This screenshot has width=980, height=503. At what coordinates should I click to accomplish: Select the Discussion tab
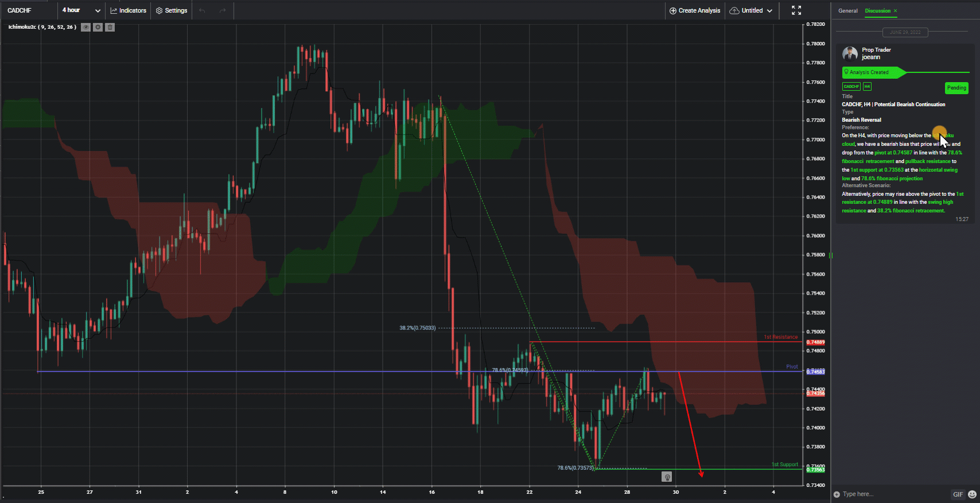877,11
